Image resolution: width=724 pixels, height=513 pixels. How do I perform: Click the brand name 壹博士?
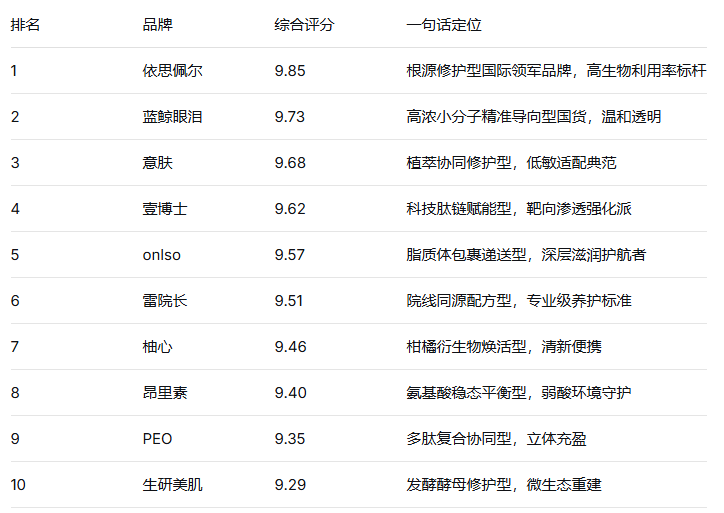click(x=165, y=209)
